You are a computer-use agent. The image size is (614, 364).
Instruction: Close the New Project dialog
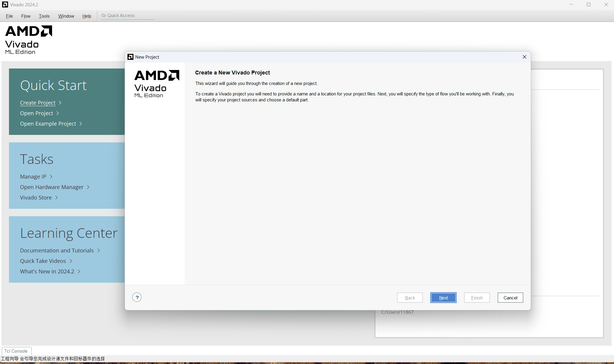[524, 57]
